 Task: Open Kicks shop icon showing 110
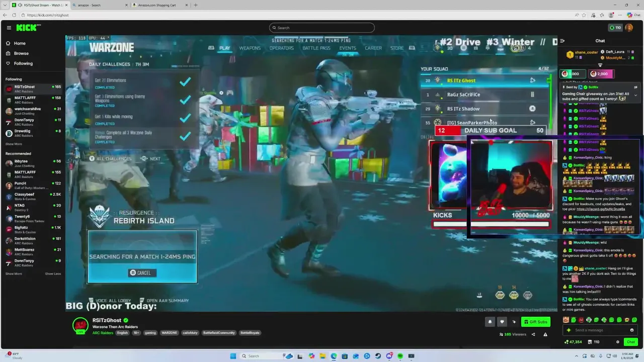pos(593,342)
